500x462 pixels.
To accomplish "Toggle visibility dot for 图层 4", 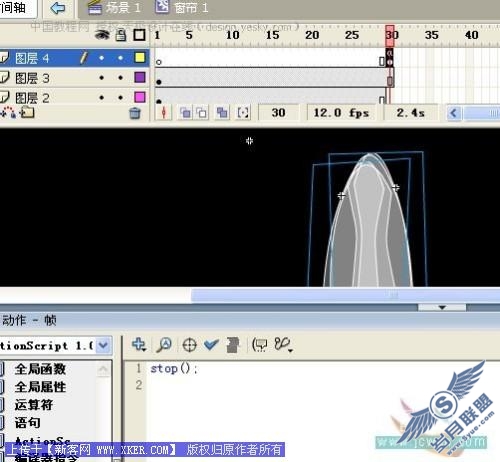I will (102, 58).
